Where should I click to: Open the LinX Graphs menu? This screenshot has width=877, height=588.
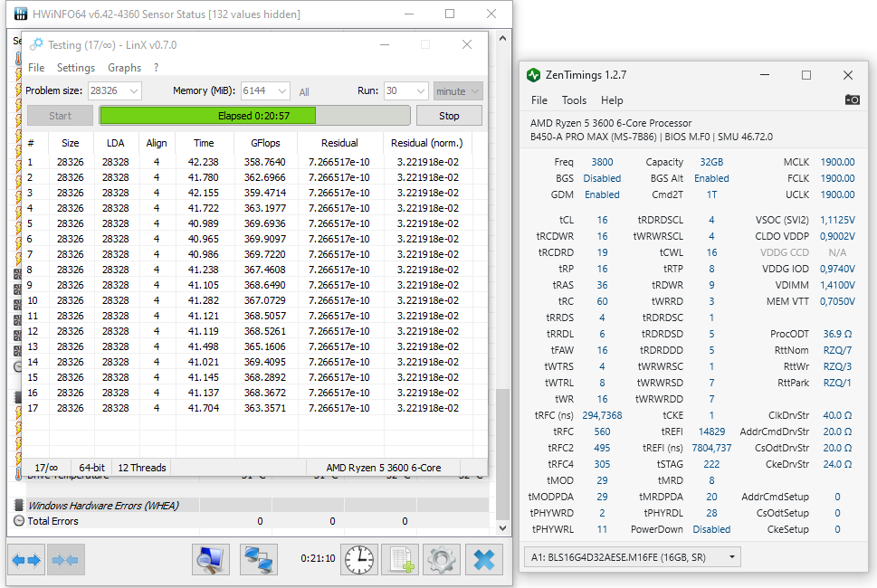click(124, 68)
